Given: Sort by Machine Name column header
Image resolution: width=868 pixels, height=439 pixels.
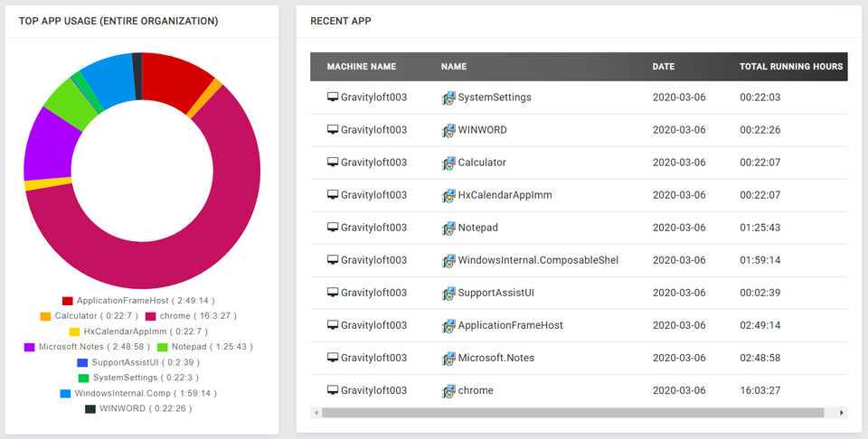Looking at the screenshot, I should pyautogui.click(x=362, y=67).
